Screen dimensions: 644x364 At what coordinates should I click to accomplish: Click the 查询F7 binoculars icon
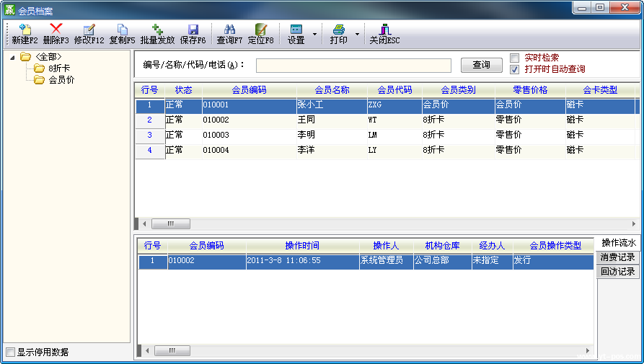[229, 29]
